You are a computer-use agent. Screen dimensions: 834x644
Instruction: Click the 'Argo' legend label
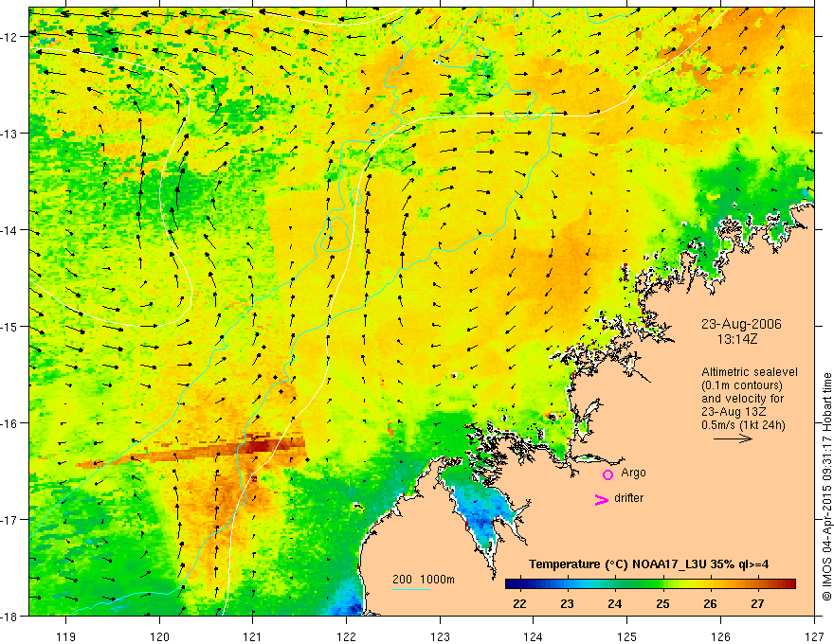(633, 473)
